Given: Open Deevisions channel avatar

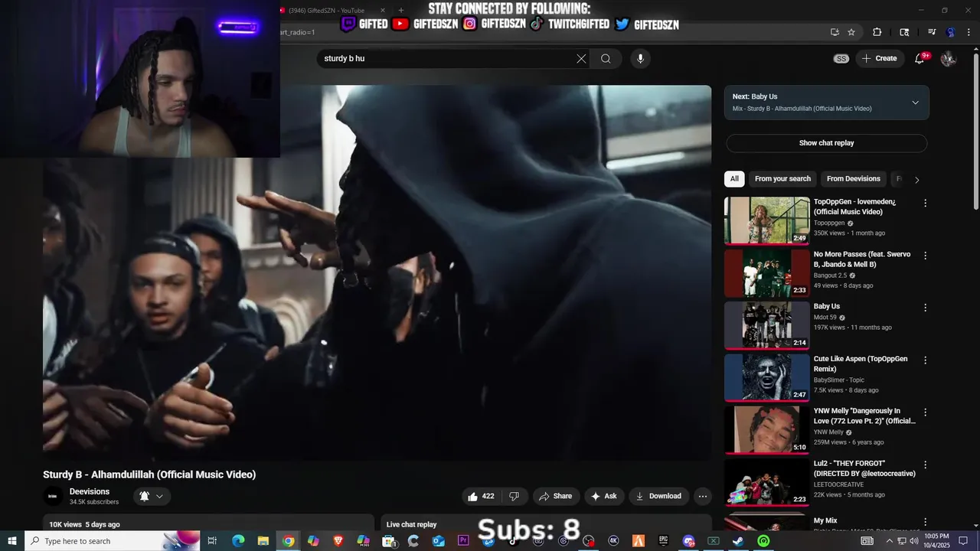Looking at the screenshot, I should point(53,496).
